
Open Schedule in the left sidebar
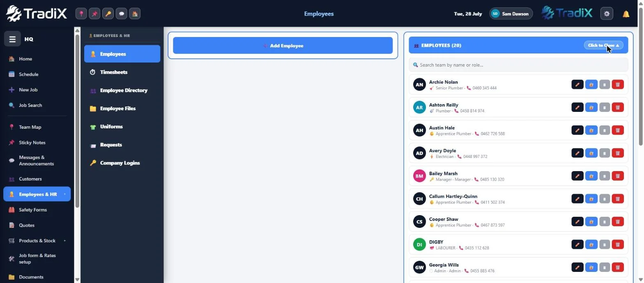37,74
